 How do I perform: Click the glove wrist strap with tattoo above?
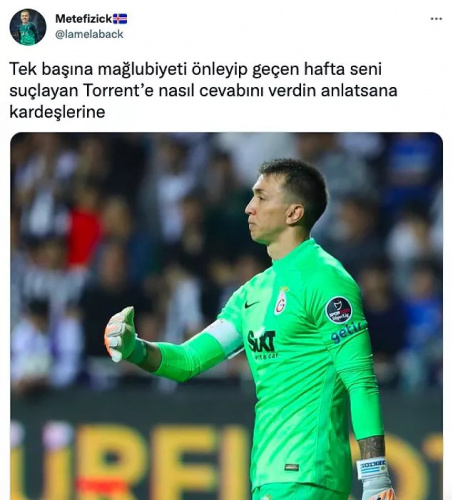tap(373, 467)
